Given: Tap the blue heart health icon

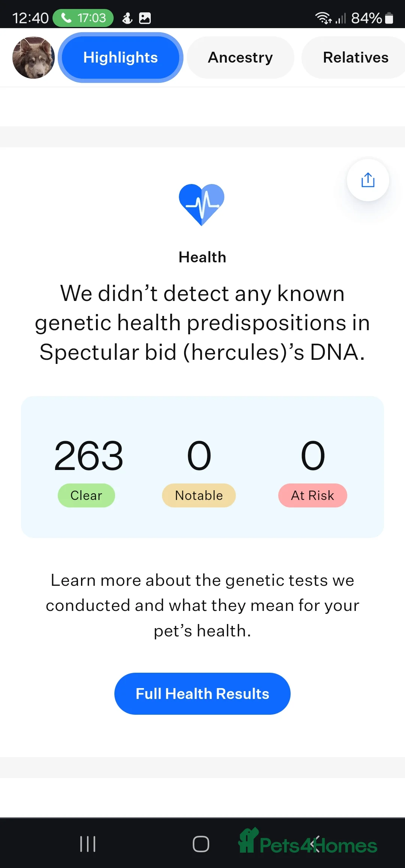Looking at the screenshot, I should tap(202, 204).
